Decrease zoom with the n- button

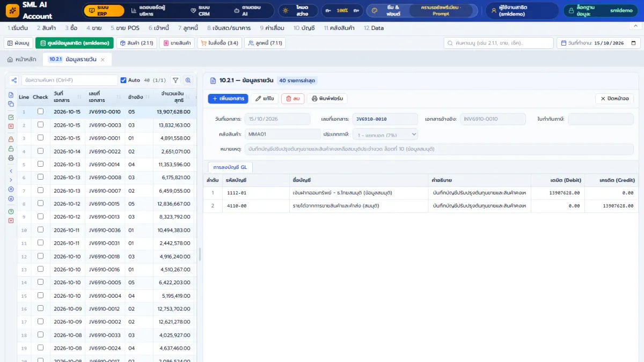coord(328,11)
